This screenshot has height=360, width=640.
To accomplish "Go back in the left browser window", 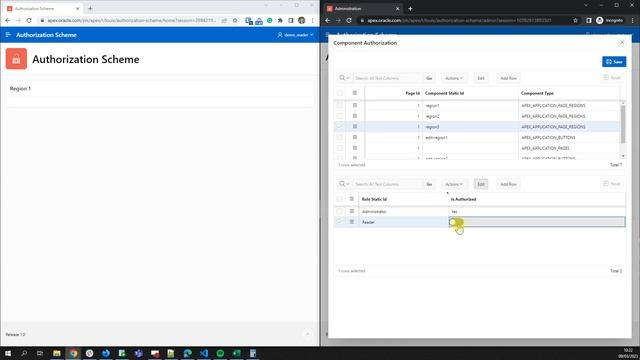I will coord(8,20).
